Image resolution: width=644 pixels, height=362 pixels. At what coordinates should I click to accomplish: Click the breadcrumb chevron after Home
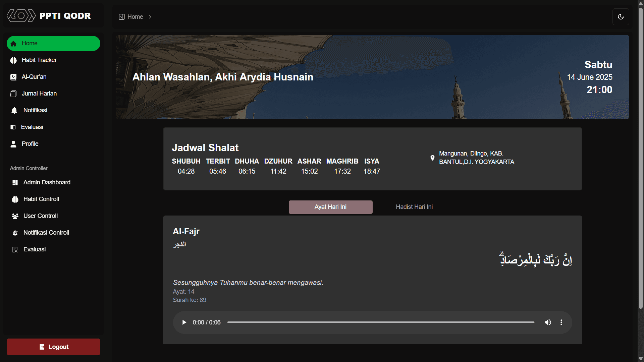point(150,17)
